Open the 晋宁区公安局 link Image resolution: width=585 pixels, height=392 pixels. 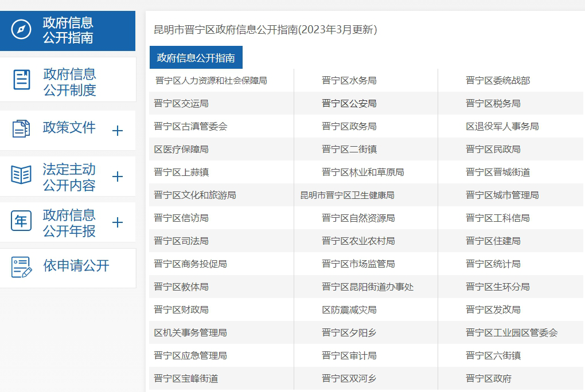click(349, 103)
